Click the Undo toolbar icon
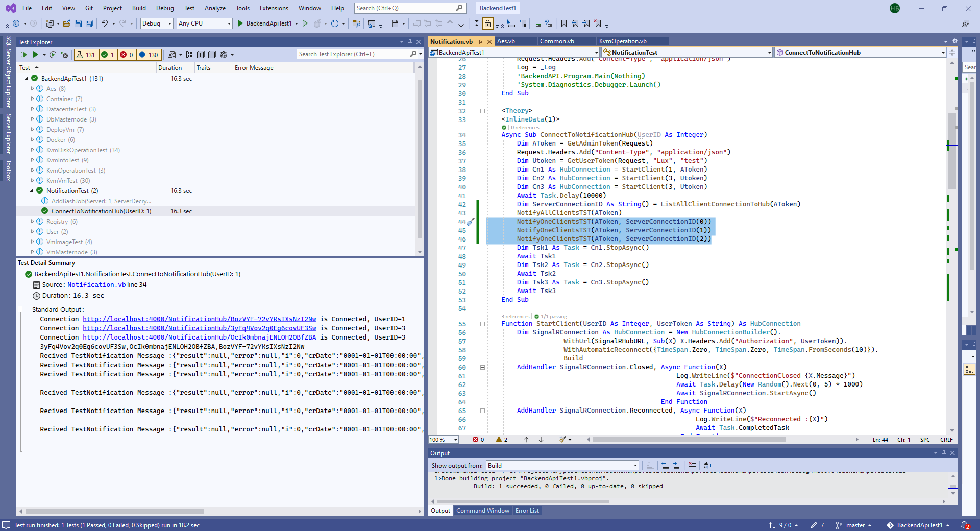The height and width of the screenshot is (531, 980). [104, 23]
